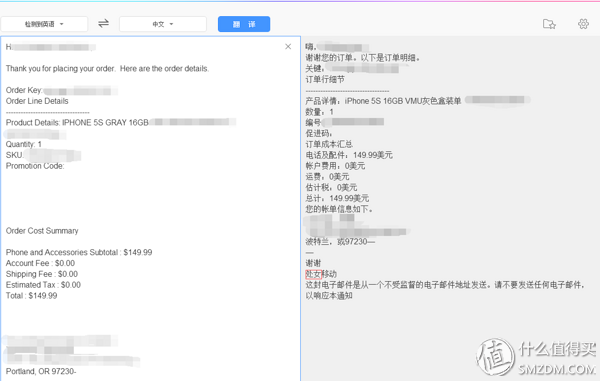The width and height of the screenshot is (600, 381).
Task: Click the translated line 促进码
Action: [x=319, y=133]
